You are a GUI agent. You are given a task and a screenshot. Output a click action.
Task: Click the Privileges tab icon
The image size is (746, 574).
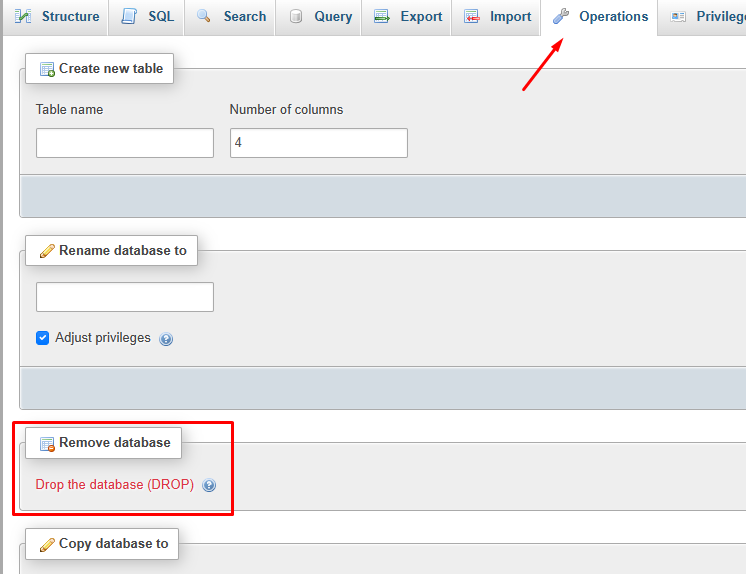(679, 17)
